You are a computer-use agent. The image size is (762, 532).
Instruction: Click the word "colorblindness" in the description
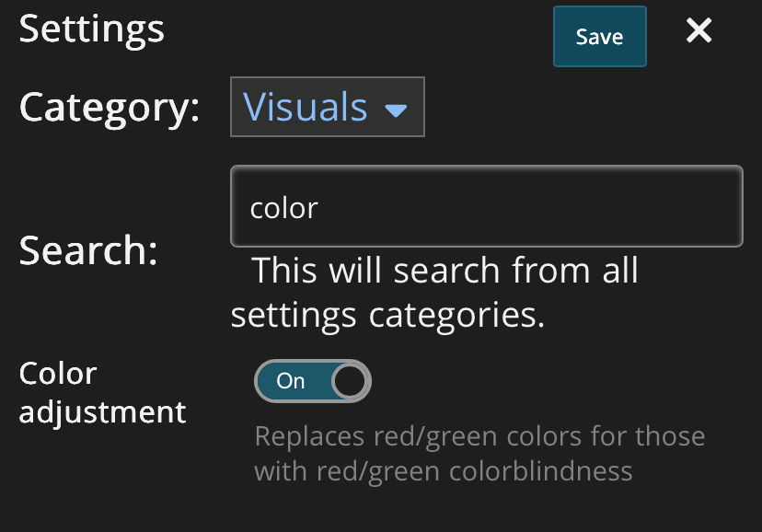point(541,471)
